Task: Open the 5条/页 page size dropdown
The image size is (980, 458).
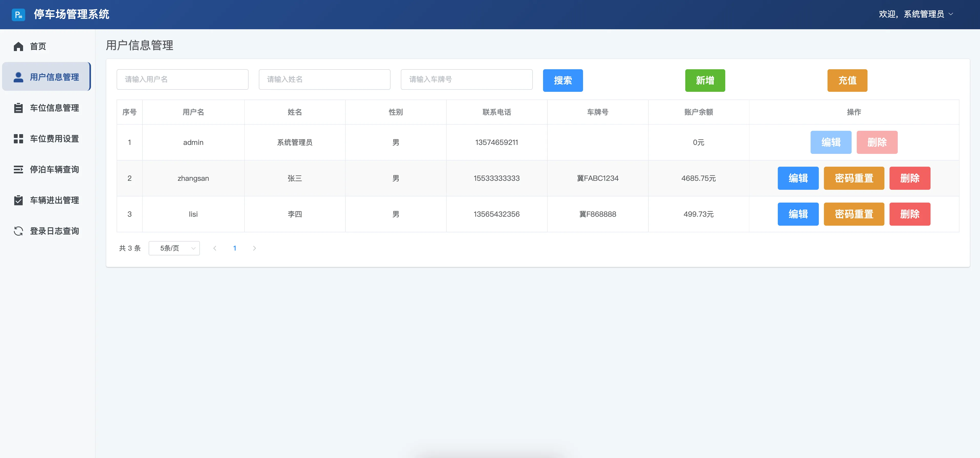Action: [174, 248]
